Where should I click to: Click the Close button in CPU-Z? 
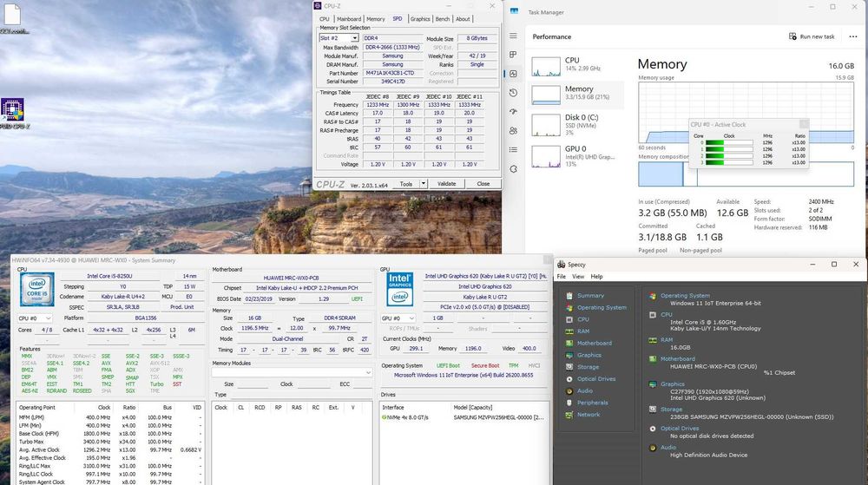click(483, 184)
